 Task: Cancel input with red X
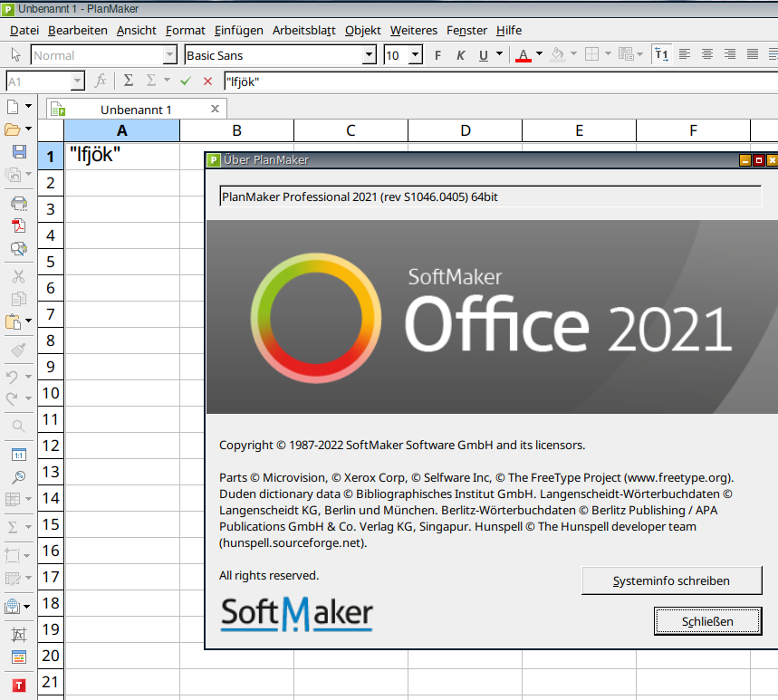coord(208,81)
